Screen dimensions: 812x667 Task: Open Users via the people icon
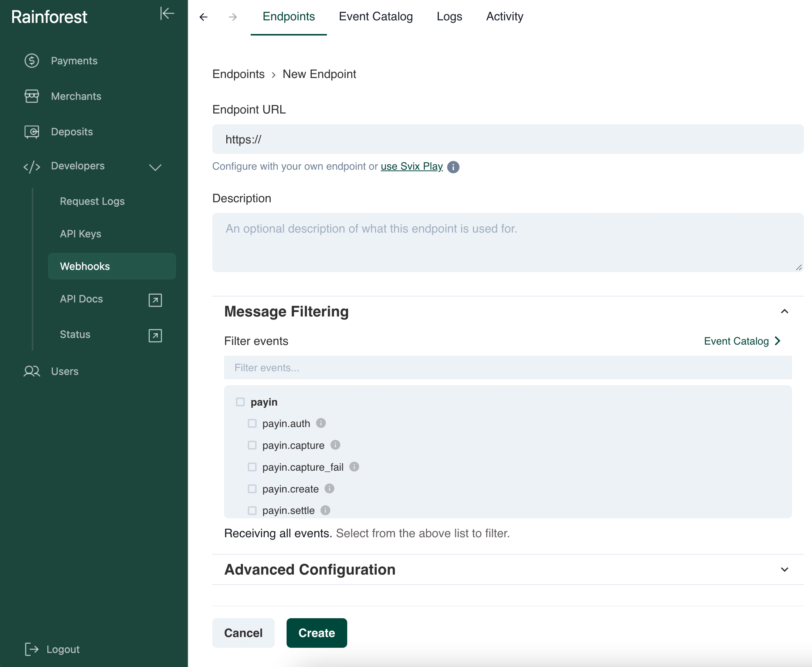[31, 371]
